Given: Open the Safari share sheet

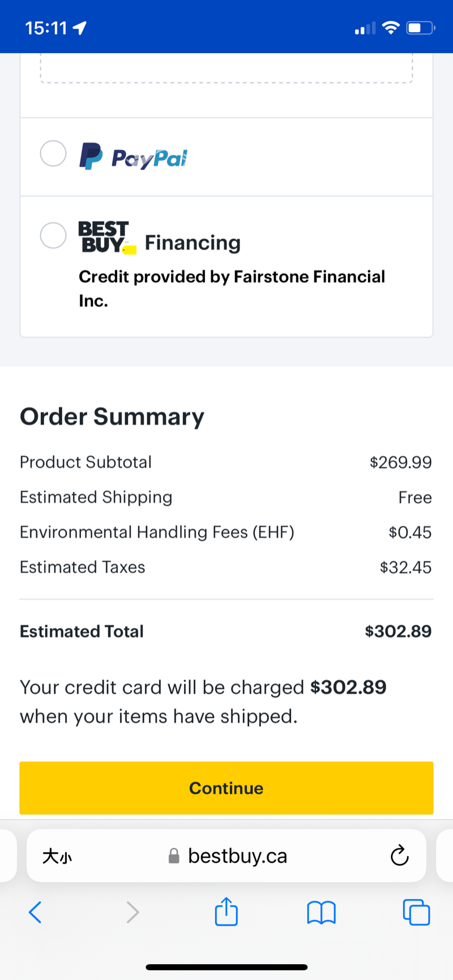Looking at the screenshot, I should 226,912.
